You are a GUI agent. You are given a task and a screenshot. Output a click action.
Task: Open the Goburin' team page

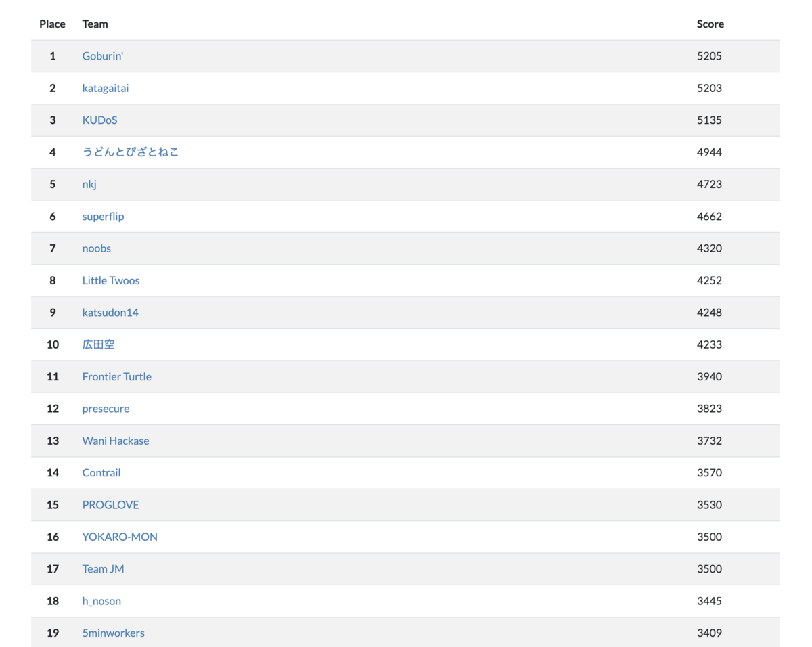coord(102,55)
